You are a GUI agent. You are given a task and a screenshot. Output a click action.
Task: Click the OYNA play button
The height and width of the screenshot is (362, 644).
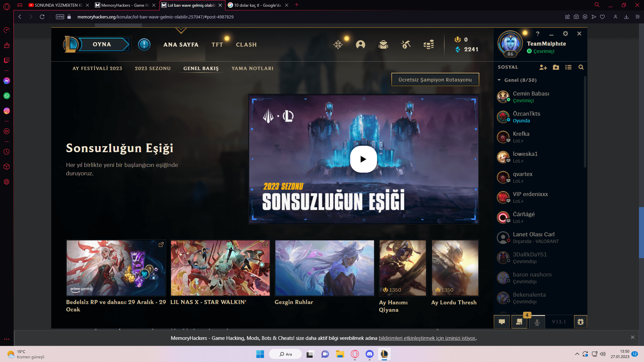tap(102, 44)
